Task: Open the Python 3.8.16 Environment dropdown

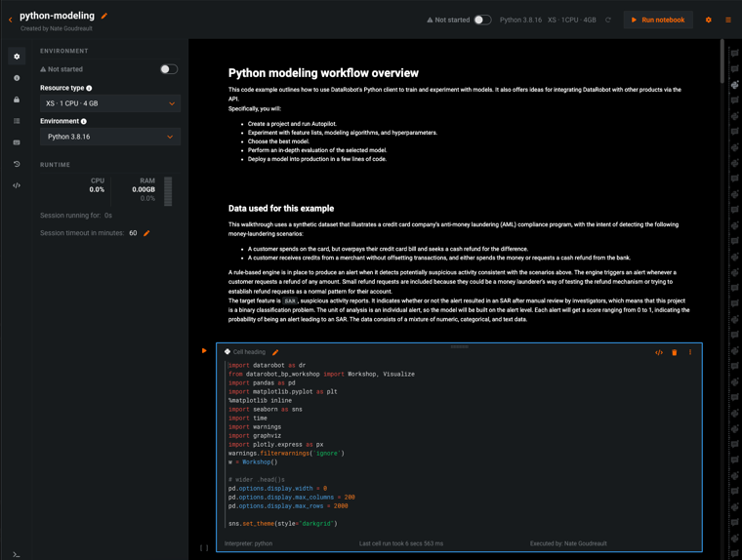Action: tap(109, 137)
